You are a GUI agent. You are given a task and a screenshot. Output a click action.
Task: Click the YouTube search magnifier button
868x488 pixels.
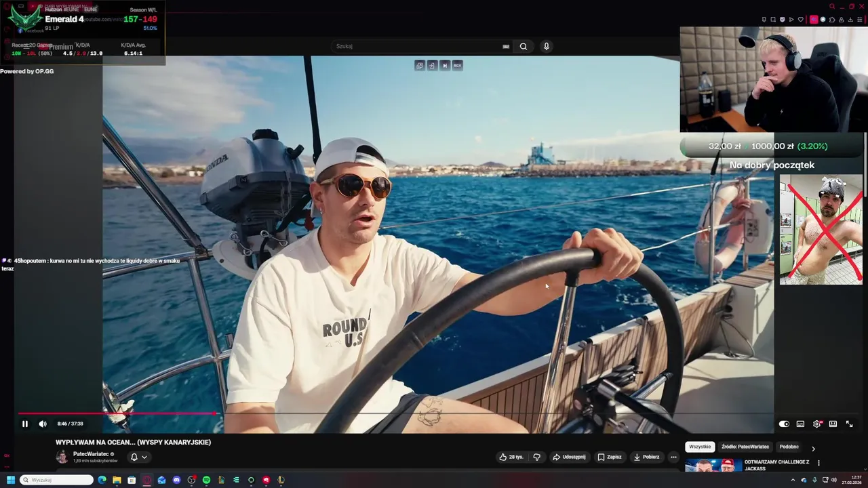[x=524, y=46]
